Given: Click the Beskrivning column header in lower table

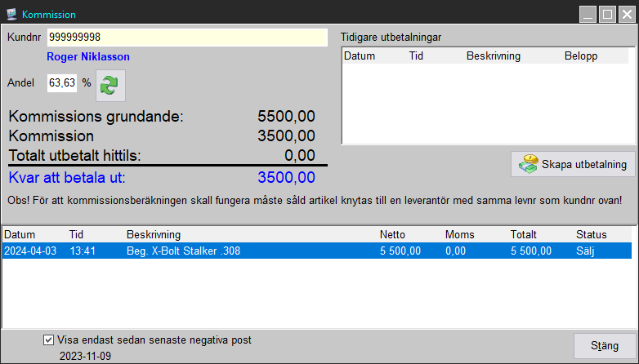Looking at the screenshot, I should (154, 235).
